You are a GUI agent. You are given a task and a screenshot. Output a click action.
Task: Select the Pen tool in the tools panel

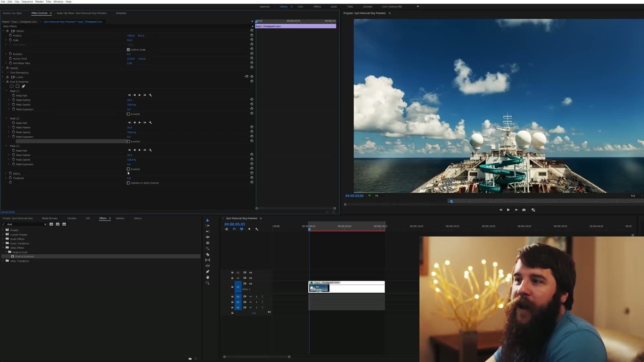[x=208, y=271]
